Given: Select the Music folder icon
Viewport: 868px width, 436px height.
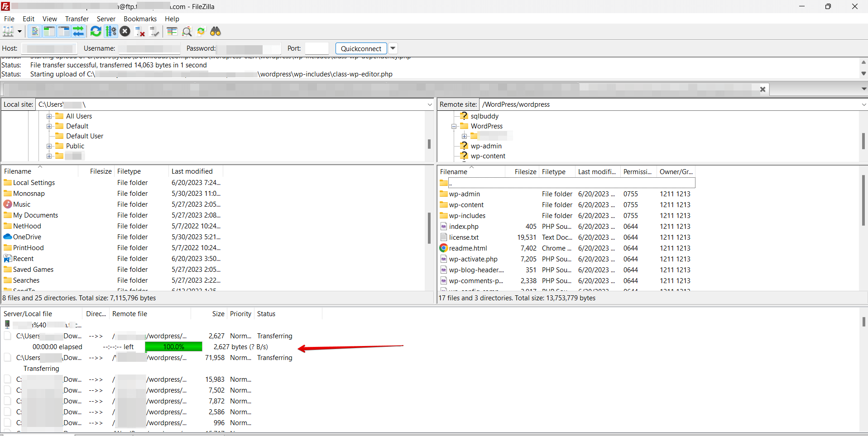Looking at the screenshot, I should click(x=8, y=204).
